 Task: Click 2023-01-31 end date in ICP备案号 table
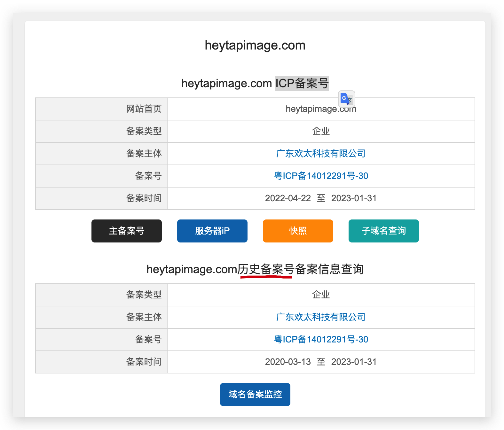tap(354, 198)
